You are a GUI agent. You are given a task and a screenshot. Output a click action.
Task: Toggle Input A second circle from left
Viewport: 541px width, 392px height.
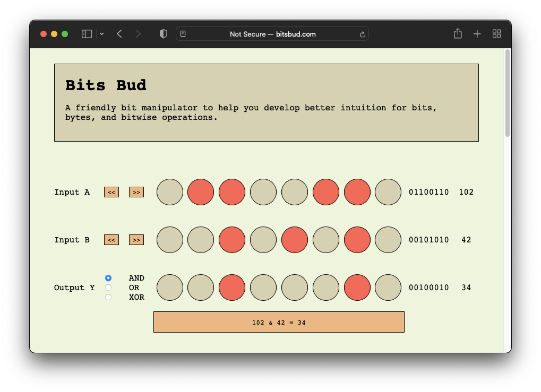coord(201,192)
